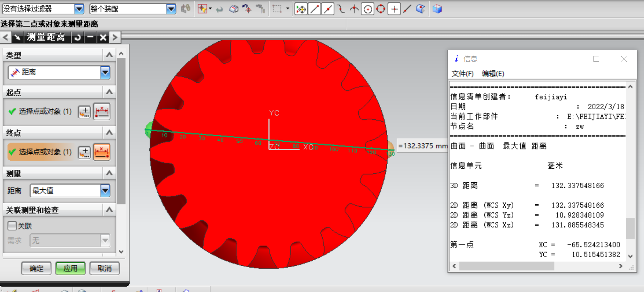Click the grayed undo selection arrow icon
The image size is (644, 292).
pyautogui.click(x=219, y=9)
